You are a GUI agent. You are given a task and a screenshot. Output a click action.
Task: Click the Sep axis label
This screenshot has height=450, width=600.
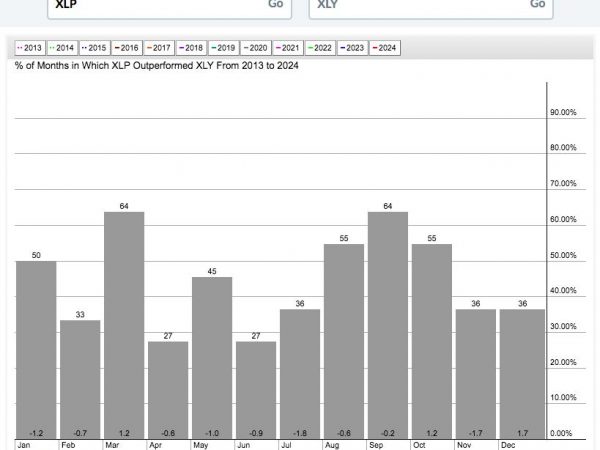coord(376,445)
